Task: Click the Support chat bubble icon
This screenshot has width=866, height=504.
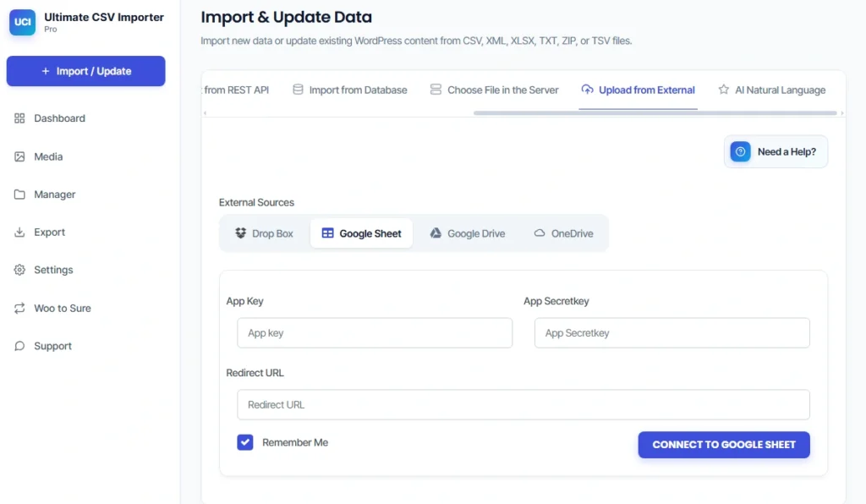Action: tap(19, 346)
